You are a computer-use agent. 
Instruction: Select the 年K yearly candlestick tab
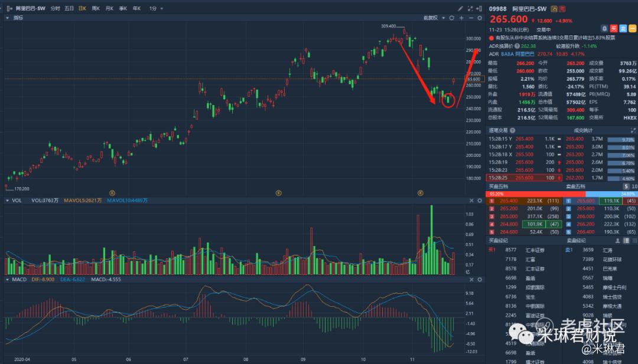(136, 8)
